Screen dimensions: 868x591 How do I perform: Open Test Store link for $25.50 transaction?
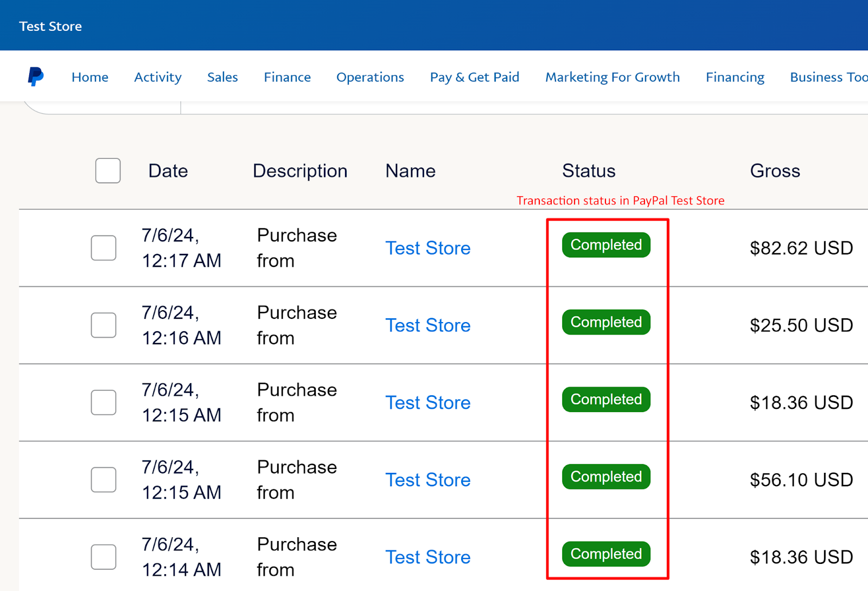pos(428,325)
